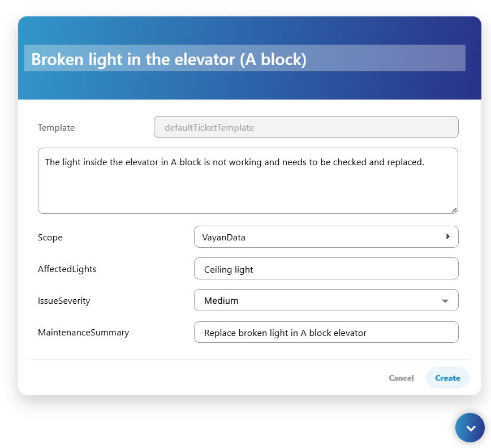The height and width of the screenshot is (448, 491).
Task: Select the disabled defaultTicketTemplate field
Action: point(306,127)
